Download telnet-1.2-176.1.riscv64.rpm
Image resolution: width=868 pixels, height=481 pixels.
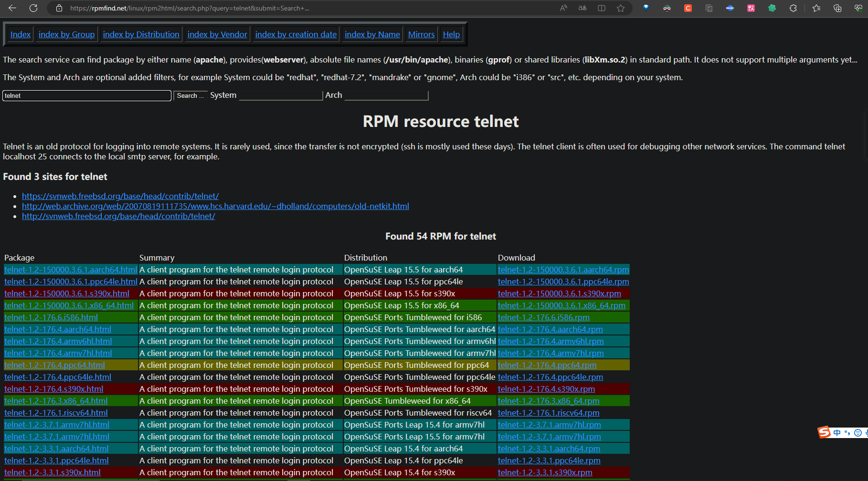[x=549, y=413]
